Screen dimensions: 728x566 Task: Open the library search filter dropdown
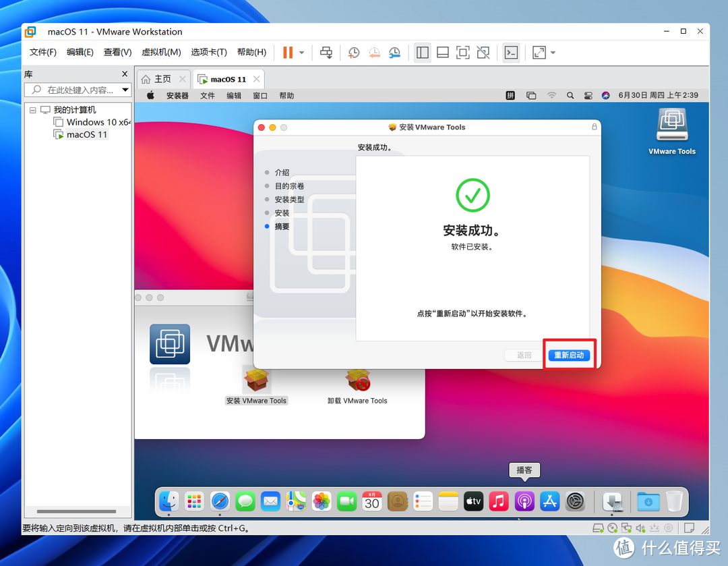125,90
